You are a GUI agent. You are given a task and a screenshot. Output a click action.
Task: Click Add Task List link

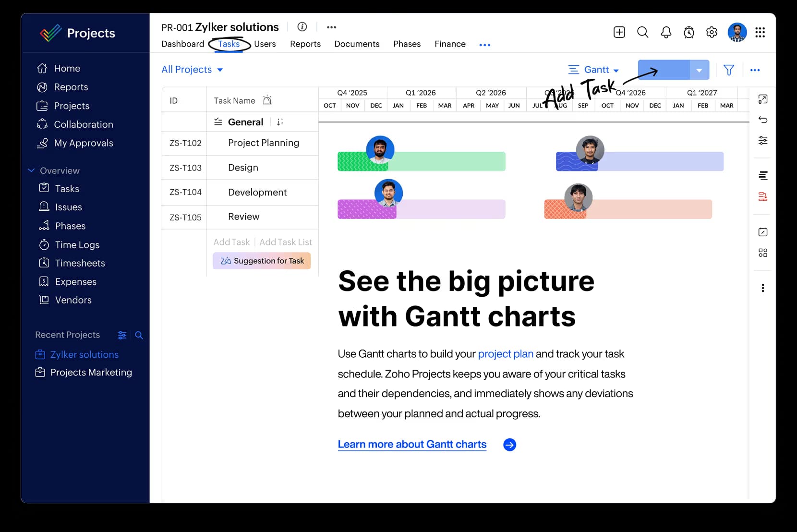pyautogui.click(x=286, y=242)
